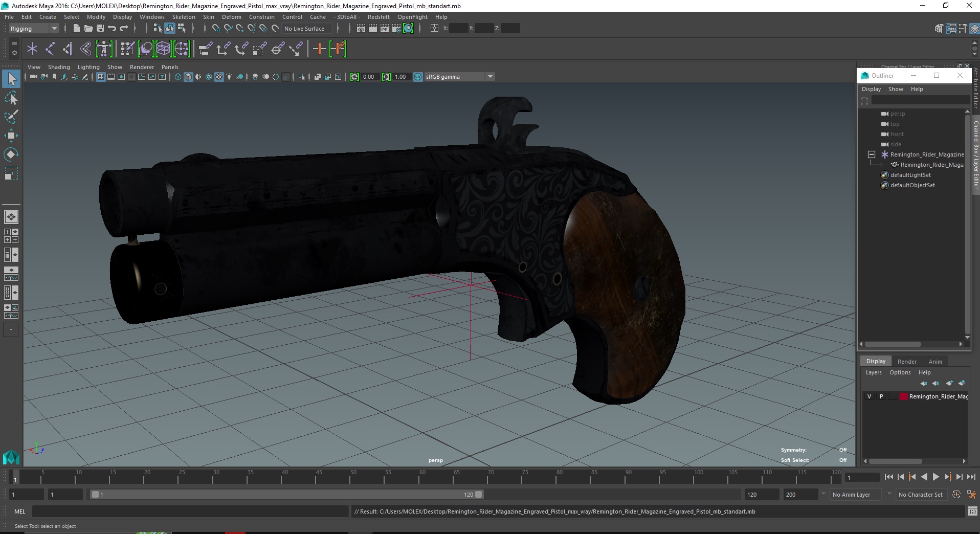Open Render Settings icon

[x=396, y=29]
